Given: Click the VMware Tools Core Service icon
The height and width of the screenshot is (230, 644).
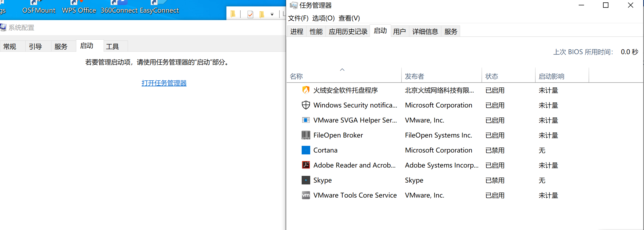Looking at the screenshot, I should (306, 195).
